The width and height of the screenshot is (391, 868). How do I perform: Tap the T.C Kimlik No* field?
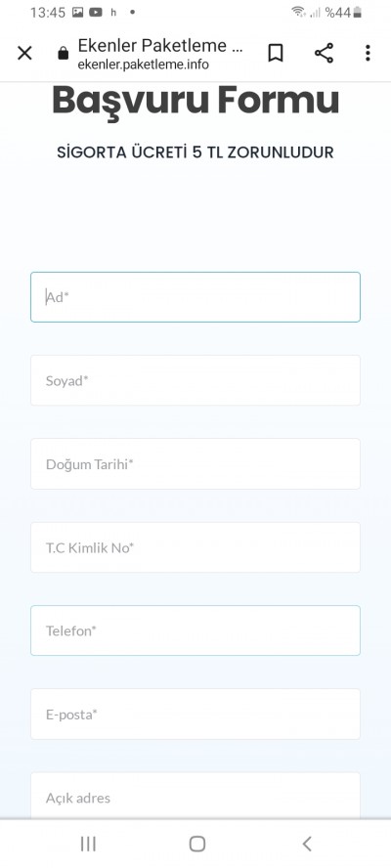pyautogui.click(x=195, y=547)
